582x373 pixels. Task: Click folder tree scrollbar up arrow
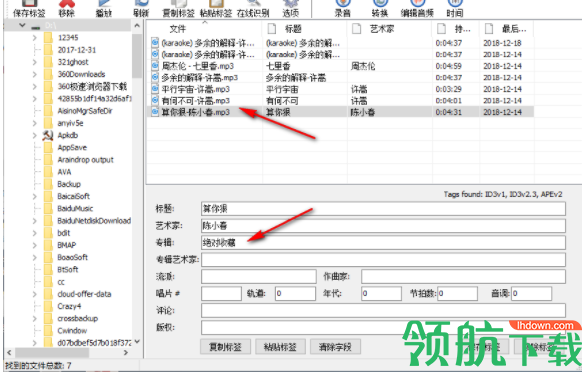point(137,26)
